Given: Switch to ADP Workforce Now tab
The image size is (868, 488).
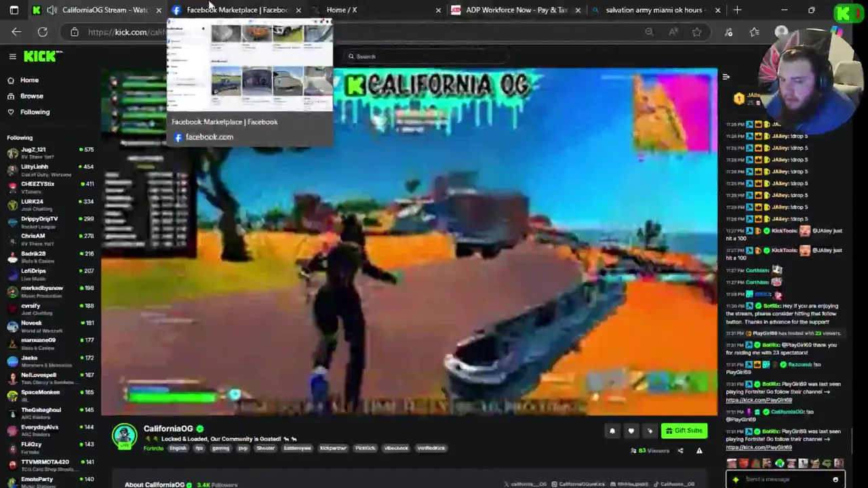Looking at the screenshot, I should click(x=516, y=10).
